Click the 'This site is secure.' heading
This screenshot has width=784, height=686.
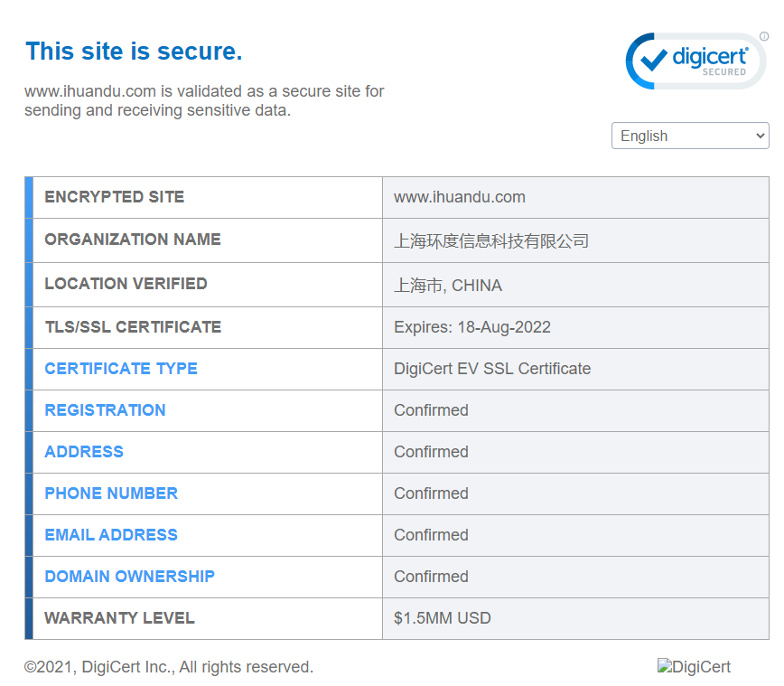tap(134, 52)
